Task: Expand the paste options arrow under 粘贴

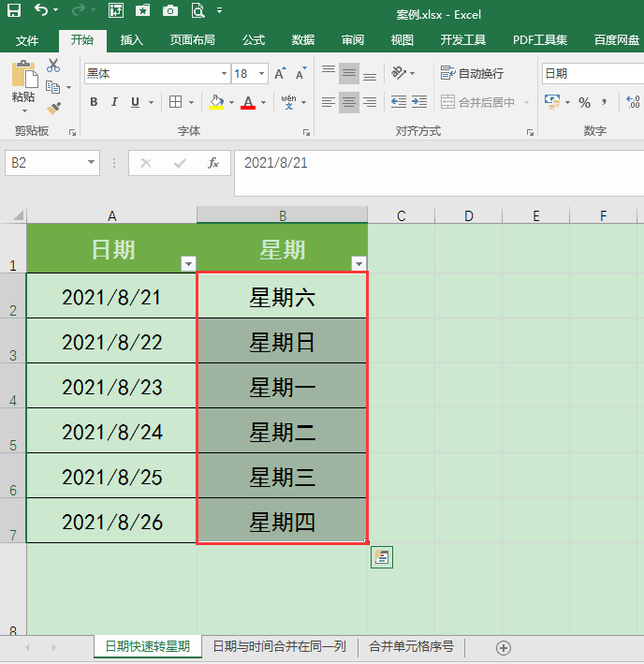Action: click(24, 111)
